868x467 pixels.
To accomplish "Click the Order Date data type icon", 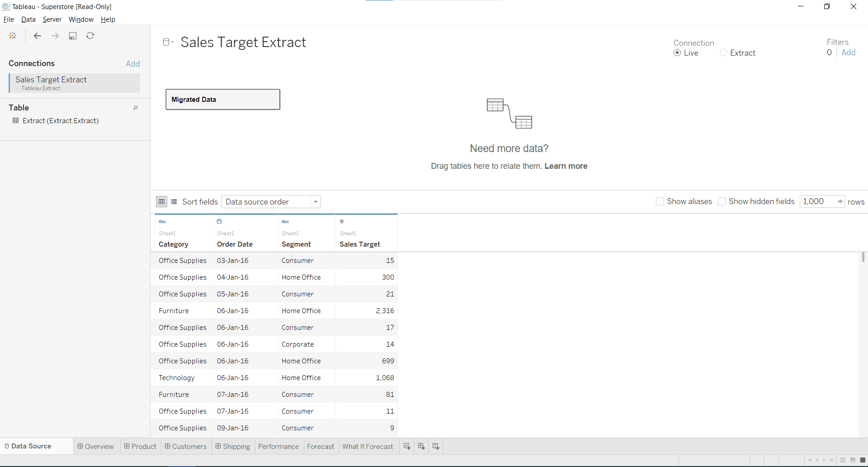I will pos(219,221).
